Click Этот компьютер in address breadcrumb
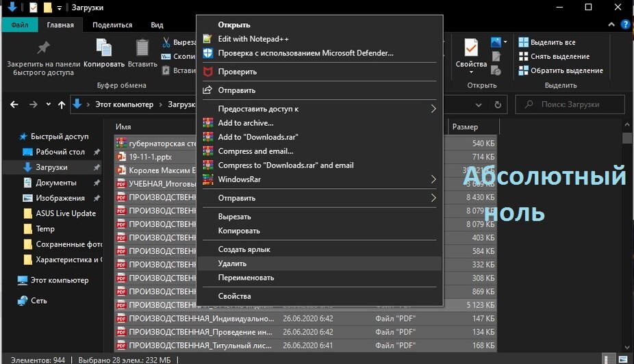The width and height of the screenshot is (634, 364). [x=124, y=105]
